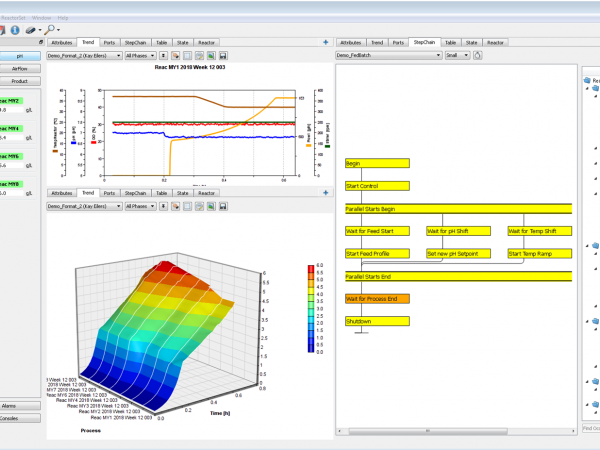This screenshot has width=600, height=450.
Task: Open the All Phases dropdown in upper trend
Action: (x=140, y=56)
